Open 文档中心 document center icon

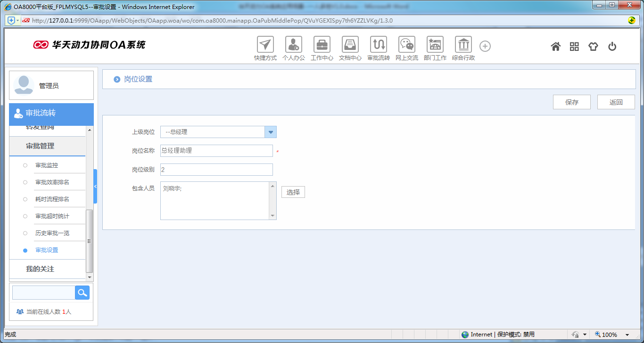(350, 45)
